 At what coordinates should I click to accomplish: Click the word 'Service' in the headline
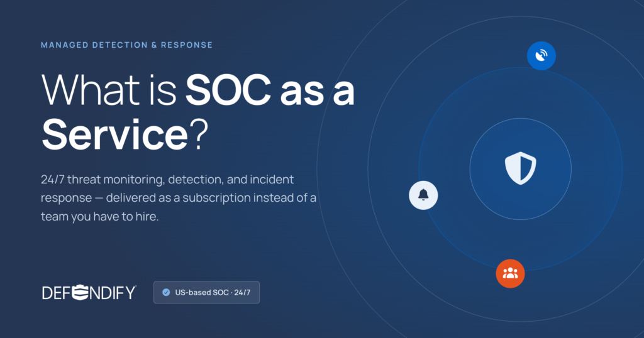115,134
